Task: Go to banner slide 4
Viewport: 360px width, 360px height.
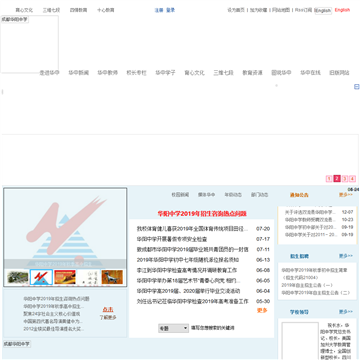Action: click(x=353, y=179)
